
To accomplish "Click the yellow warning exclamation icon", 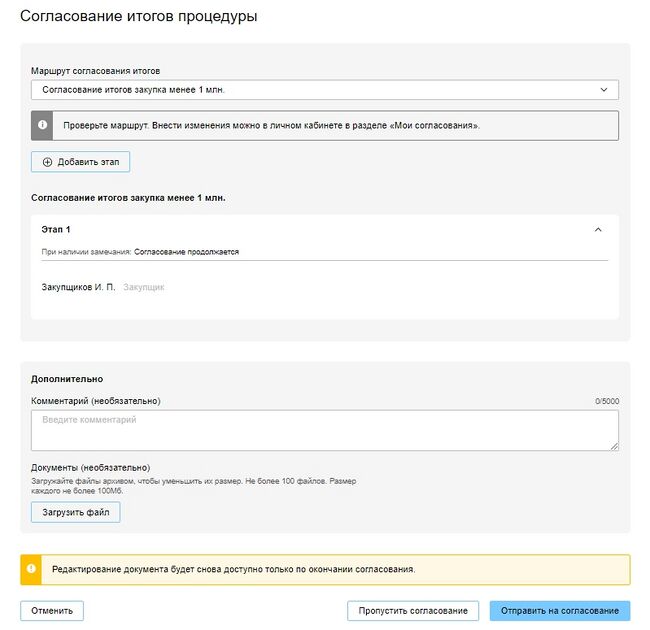I will point(32,569).
